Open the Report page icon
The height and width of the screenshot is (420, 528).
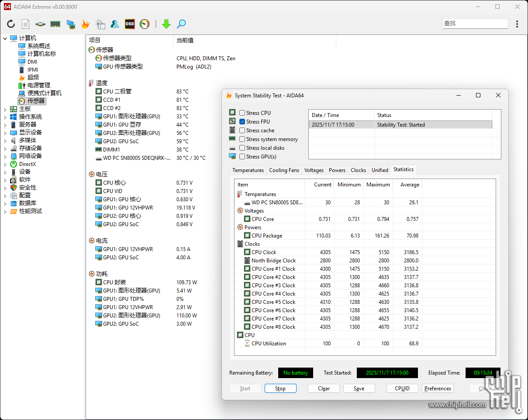pos(26,24)
